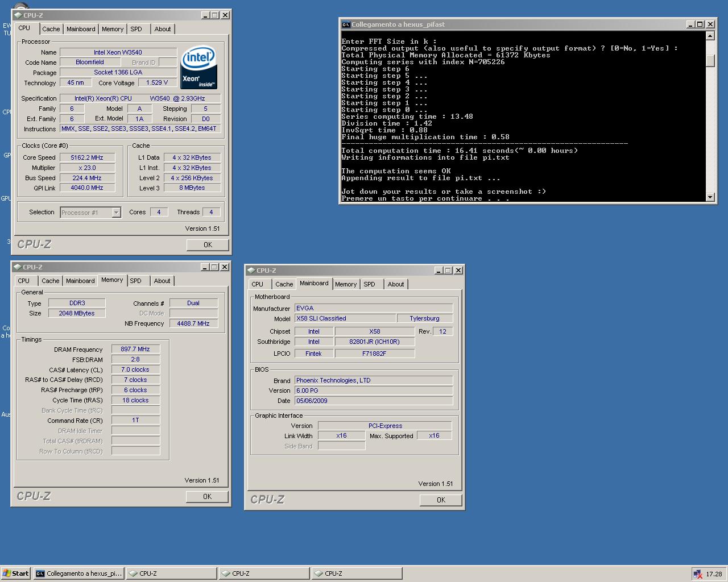This screenshot has width=728, height=582.
Task: Click command prompt icon in hexus_pifast title bar
Action: 346,24
